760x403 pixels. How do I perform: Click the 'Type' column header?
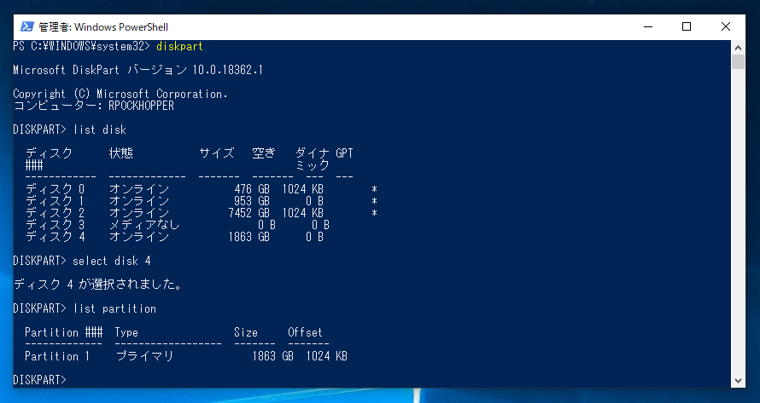coord(127,332)
